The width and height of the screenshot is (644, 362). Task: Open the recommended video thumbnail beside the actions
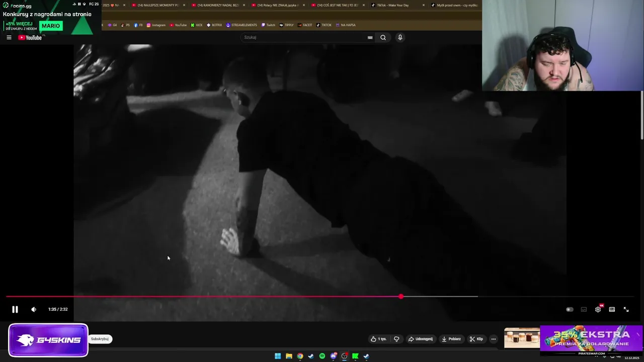pyautogui.click(x=522, y=338)
